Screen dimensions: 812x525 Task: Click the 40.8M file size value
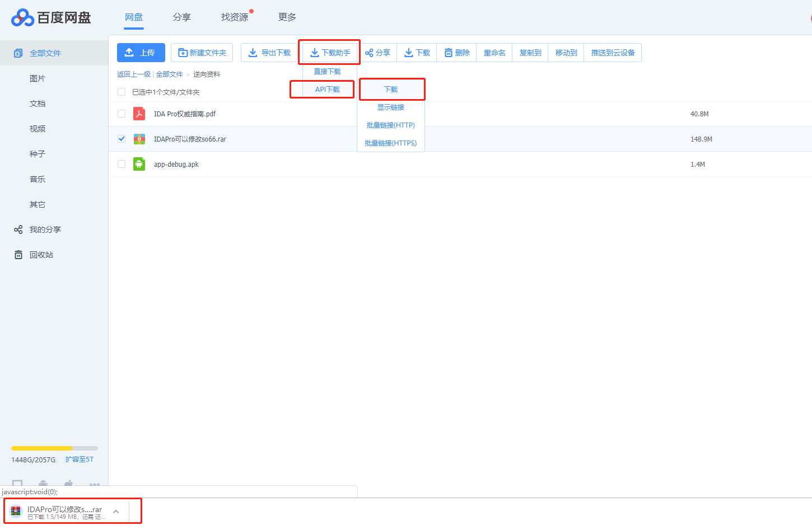pos(699,114)
